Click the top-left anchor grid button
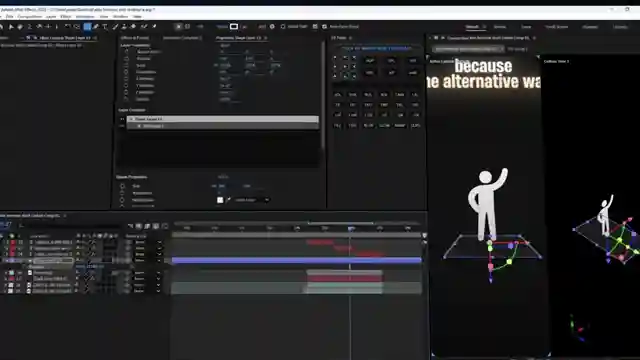Viewport: 640px width, 360px height. [x=335, y=58]
